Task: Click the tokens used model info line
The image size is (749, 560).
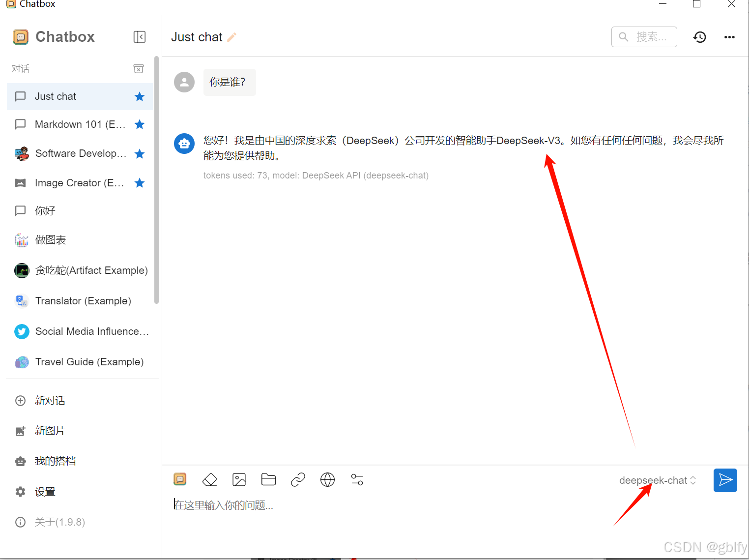Action: pyautogui.click(x=316, y=176)
